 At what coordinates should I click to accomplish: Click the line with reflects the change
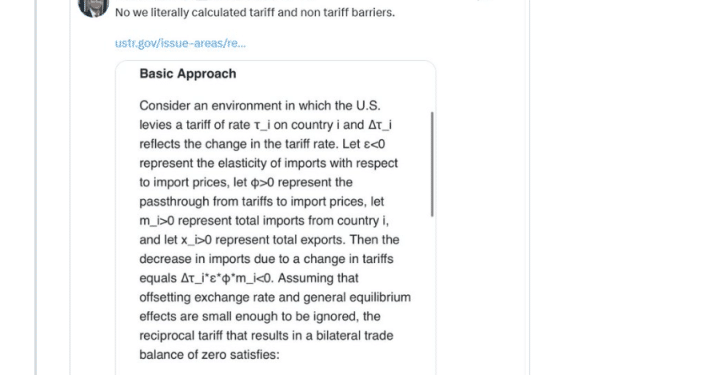[262, 144]
